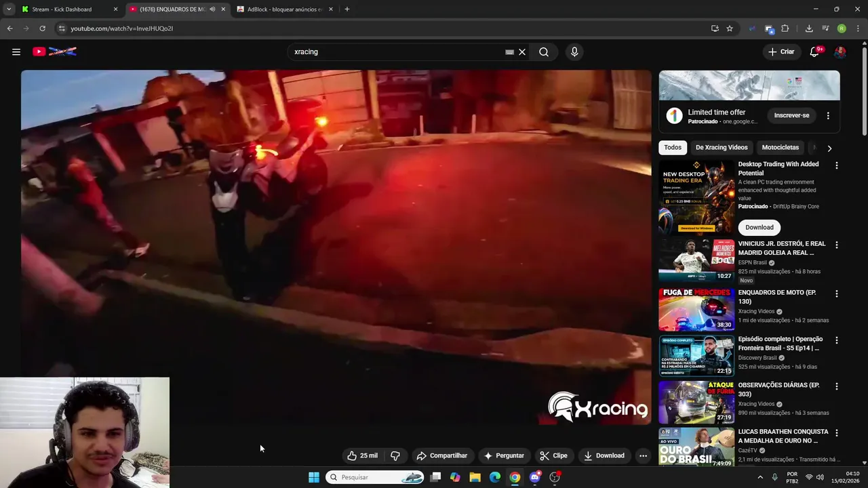
Task: Open LUCAS BRAATHEN CONQUISTA video title
Action: click(x=783, y=436)
